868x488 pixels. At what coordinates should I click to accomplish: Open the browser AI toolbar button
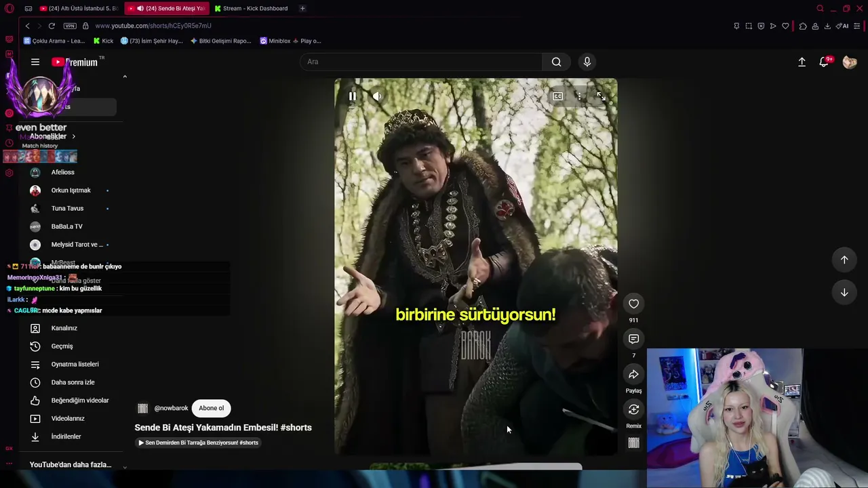pyautogui.click(x=842, y=26)
